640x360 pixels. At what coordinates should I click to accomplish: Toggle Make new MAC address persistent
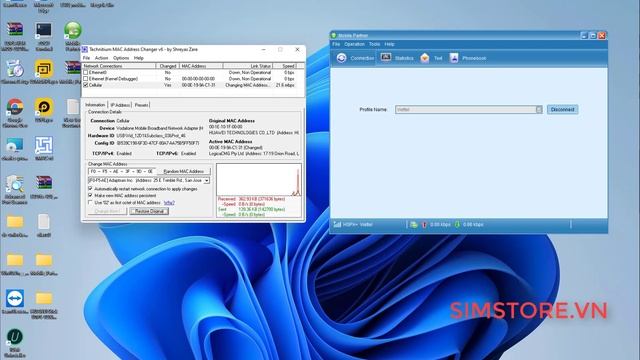pos(90,196)
